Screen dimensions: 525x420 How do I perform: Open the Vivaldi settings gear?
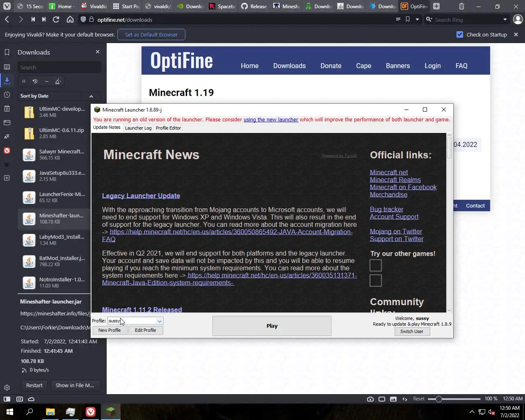(7, 388)
